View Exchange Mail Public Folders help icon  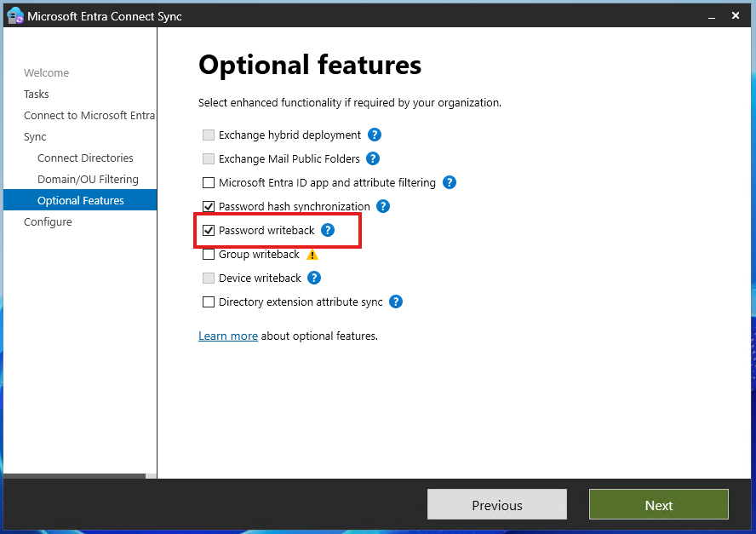[x=373, y=158]
